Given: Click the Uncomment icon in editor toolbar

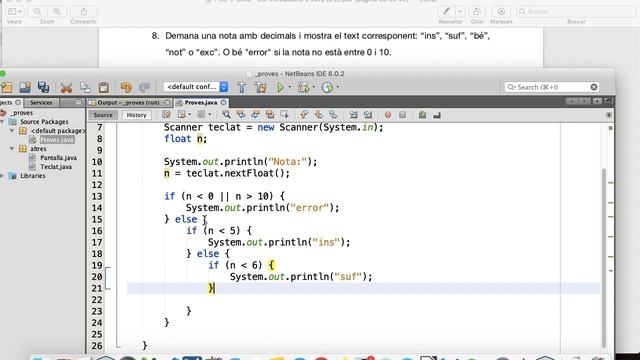Looking at the screenshot, I should [437, 115].
